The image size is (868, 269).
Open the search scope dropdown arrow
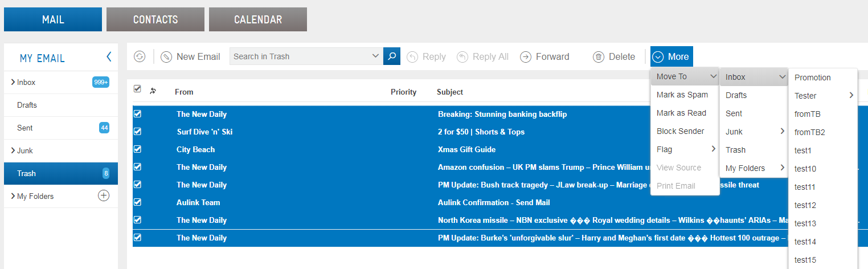pos(375,56)
